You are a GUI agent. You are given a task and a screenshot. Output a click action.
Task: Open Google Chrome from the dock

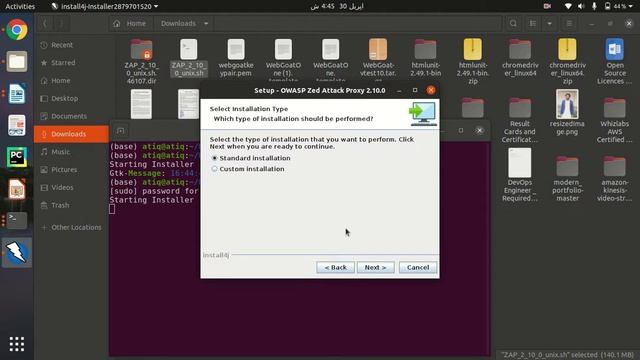(17, 30)
